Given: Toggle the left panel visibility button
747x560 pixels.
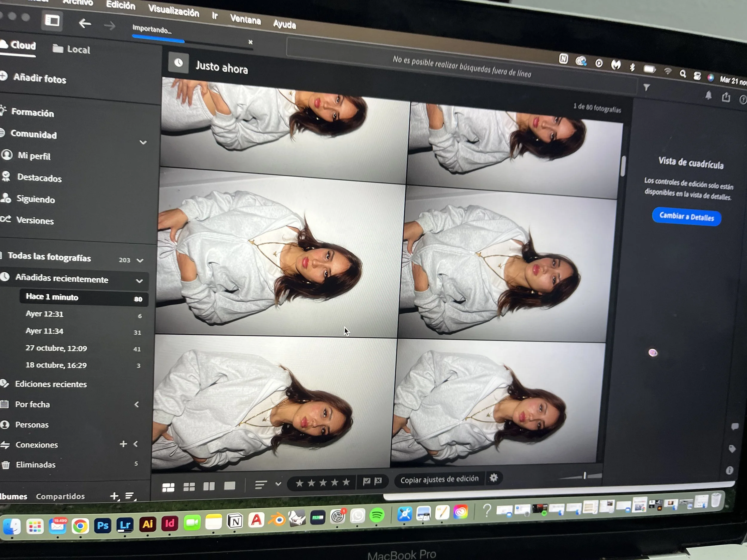Looking at the screenshot, I should click(52, 21).
